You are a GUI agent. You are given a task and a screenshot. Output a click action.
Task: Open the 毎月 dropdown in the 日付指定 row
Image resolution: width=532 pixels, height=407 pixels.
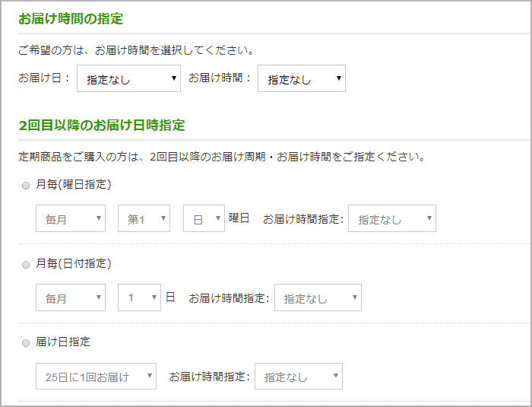tap(71, 297)
